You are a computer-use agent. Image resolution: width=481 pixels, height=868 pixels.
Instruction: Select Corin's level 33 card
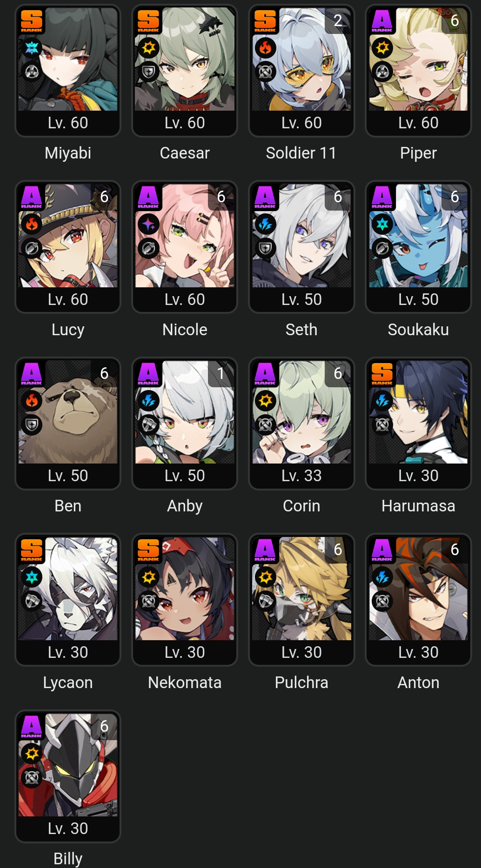pyautogui.click(x=301, y=424)
